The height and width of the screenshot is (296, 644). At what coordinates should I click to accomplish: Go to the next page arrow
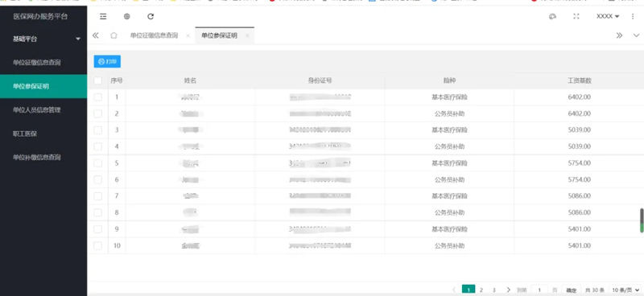point(509,290)
